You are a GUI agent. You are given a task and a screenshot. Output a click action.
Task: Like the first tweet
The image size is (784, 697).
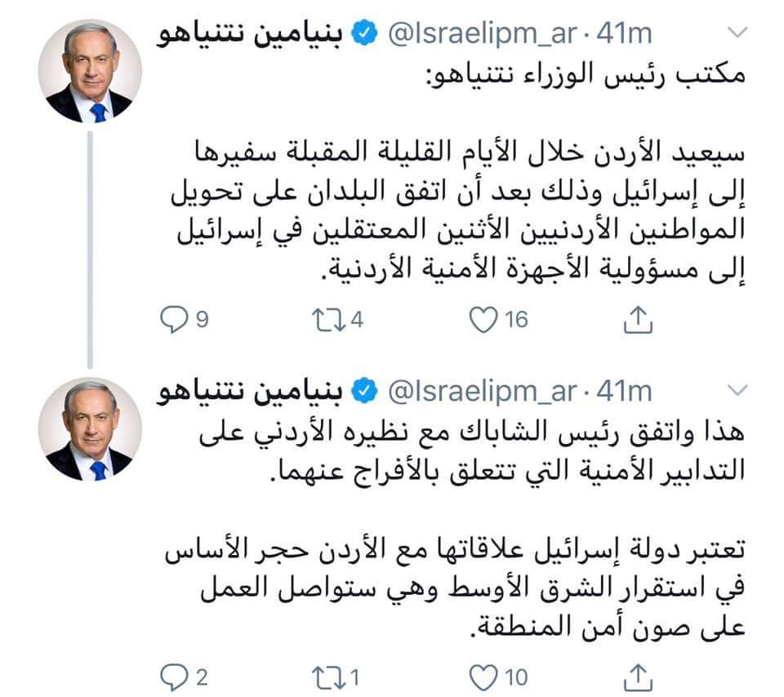tap(485, 321)
